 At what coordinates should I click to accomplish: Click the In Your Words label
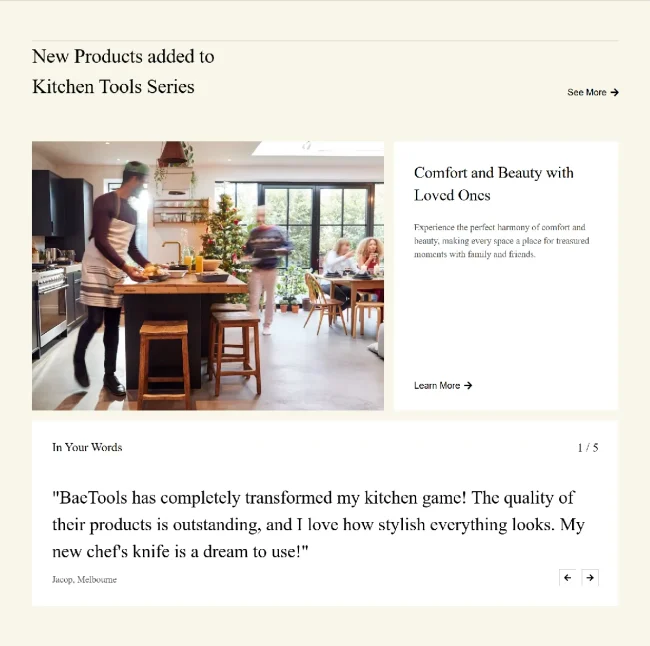[87, 447]
